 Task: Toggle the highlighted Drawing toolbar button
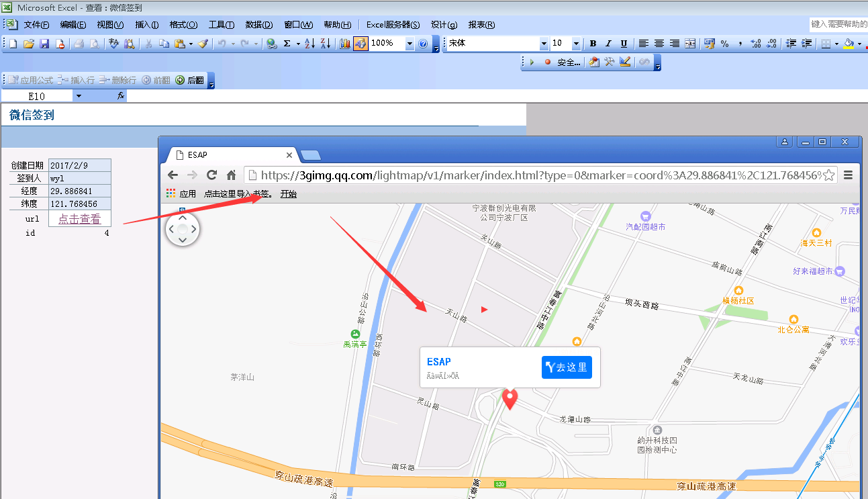coord(360,44)
